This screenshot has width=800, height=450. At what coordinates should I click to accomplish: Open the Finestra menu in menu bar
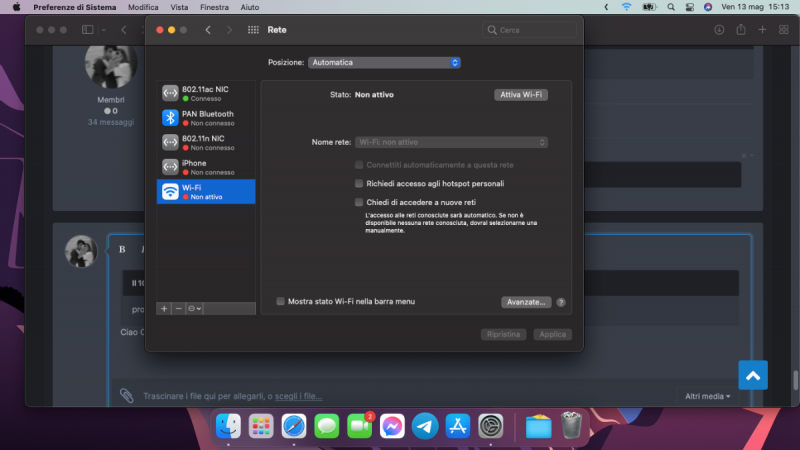[x=214, y=7]
